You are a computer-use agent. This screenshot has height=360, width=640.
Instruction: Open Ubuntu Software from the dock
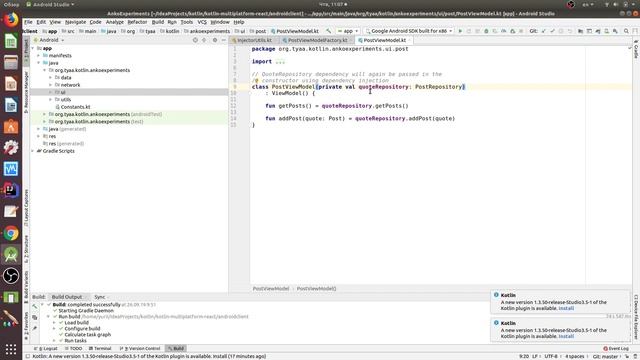point(11,127)
